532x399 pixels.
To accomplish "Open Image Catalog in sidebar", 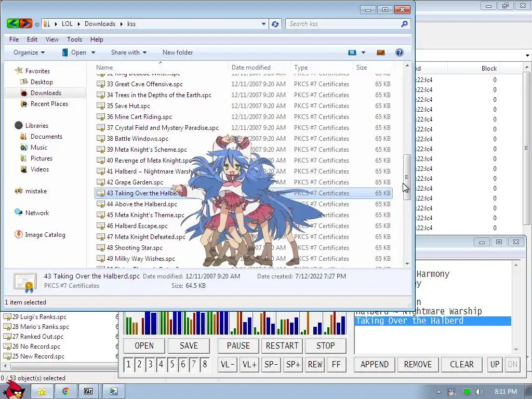I will point(45,234).
